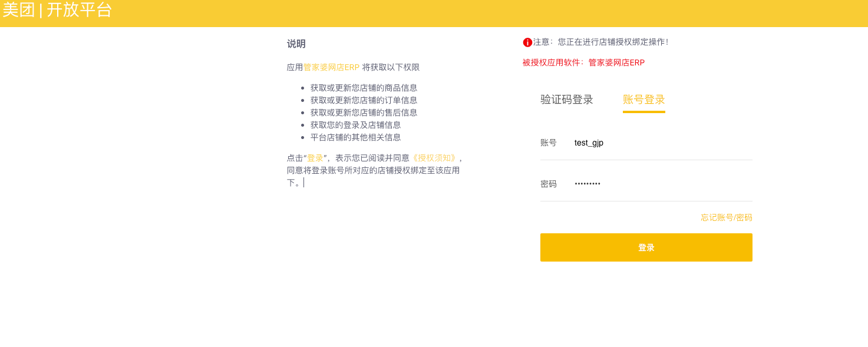Click the 说明 heading text
Screen dimensions: 868x347
296,44
